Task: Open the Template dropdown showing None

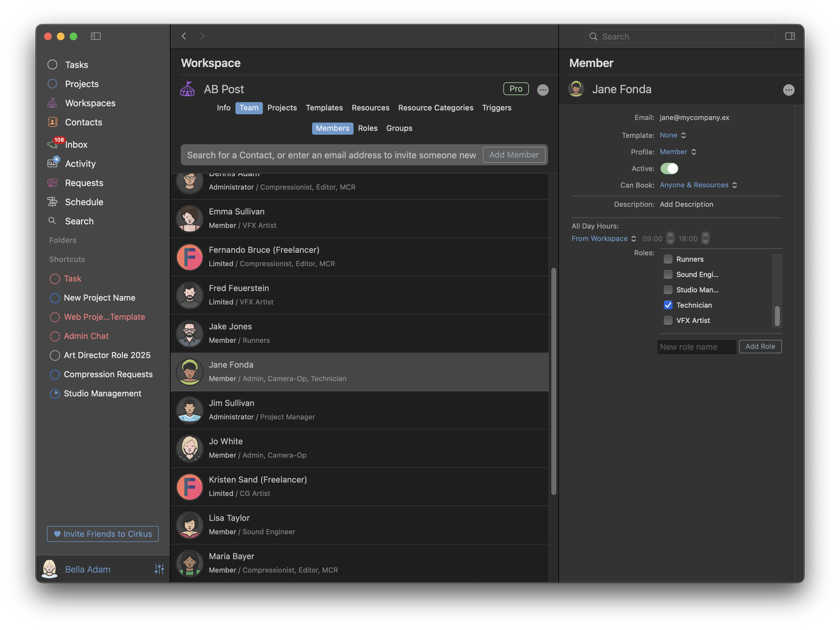Action: click(x=673, y=135)
